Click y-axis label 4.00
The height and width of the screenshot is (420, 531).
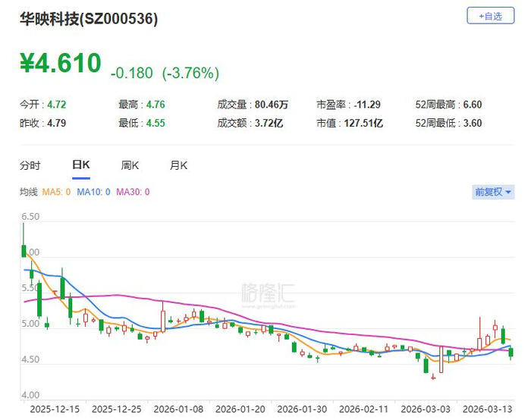click(x=30, y=395)
